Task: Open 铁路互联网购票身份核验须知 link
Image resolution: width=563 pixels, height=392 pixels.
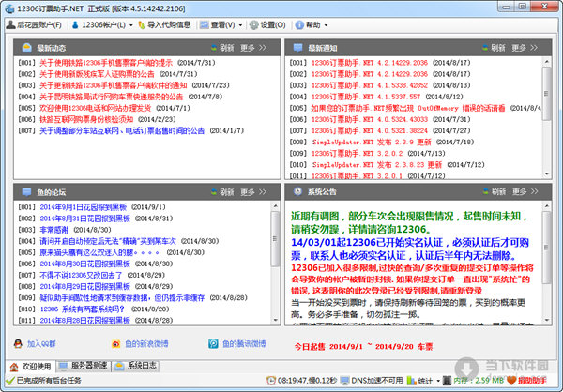Action: 86,119
